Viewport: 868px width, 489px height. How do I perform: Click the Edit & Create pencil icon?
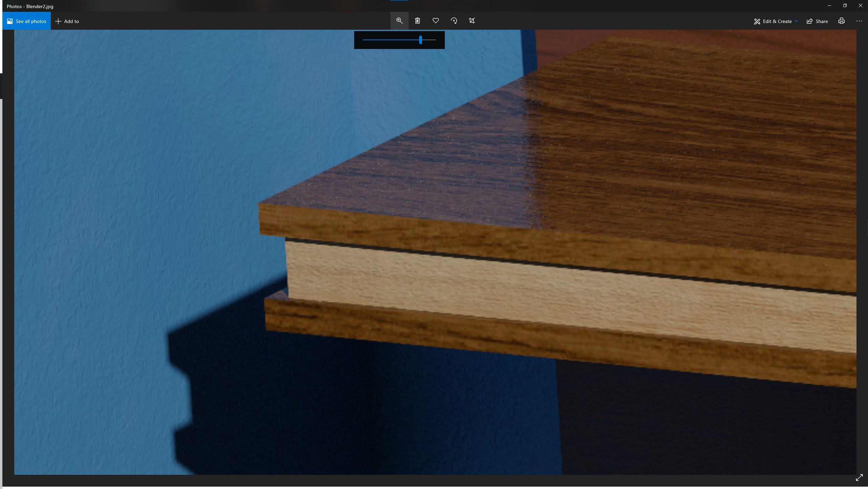point(757,21)
